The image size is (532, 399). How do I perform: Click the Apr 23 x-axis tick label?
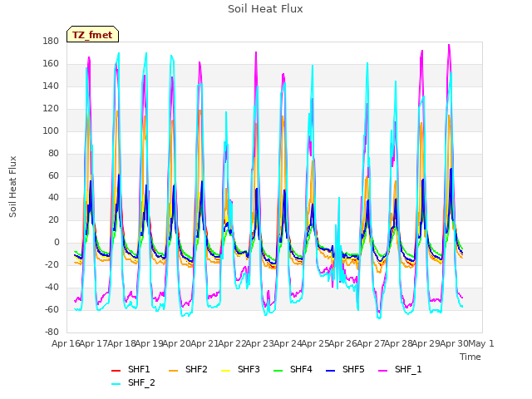click(260, 343)
